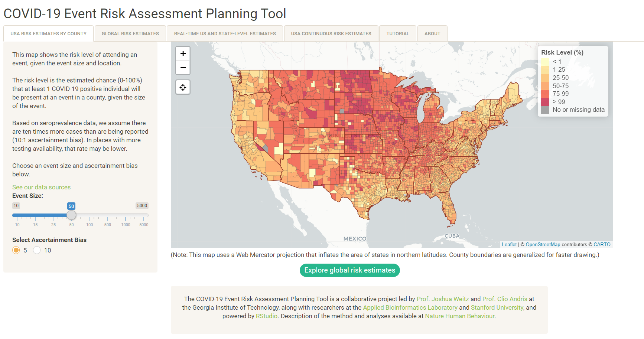Viewport: 644px width, 339px height.
Task: Click slider track at 1000 tick
Action: point(126,215)
